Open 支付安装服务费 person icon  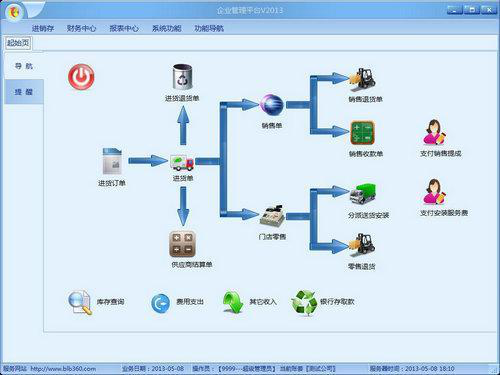pyautogui.click(x=434, y=191)
